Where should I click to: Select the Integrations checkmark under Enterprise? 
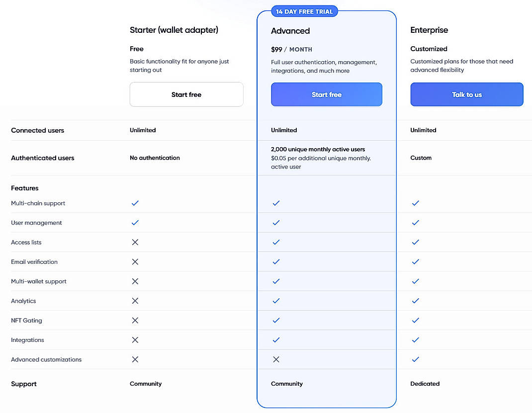415,340
